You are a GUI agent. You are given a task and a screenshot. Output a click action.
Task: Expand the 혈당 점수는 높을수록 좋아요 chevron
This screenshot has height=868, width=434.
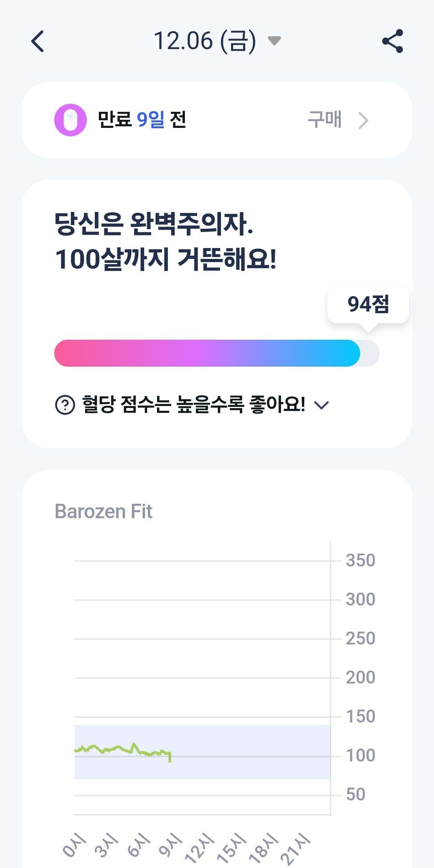coord(321,405)
